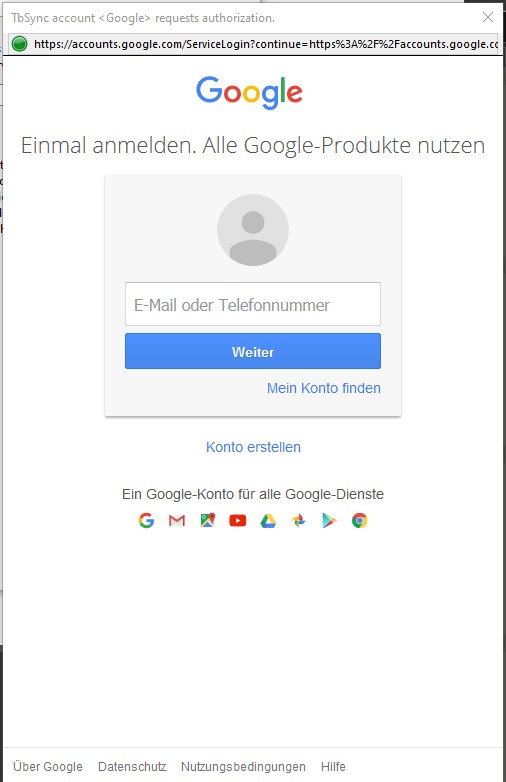The image size is (506, 782).
Task: Click the Chrome browser icon
Action: [359, 521]
